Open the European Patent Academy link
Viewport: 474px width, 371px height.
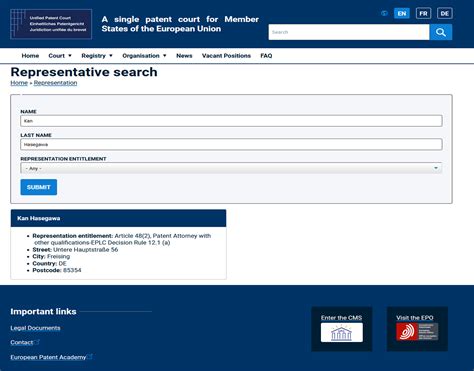tap(48, 357)
